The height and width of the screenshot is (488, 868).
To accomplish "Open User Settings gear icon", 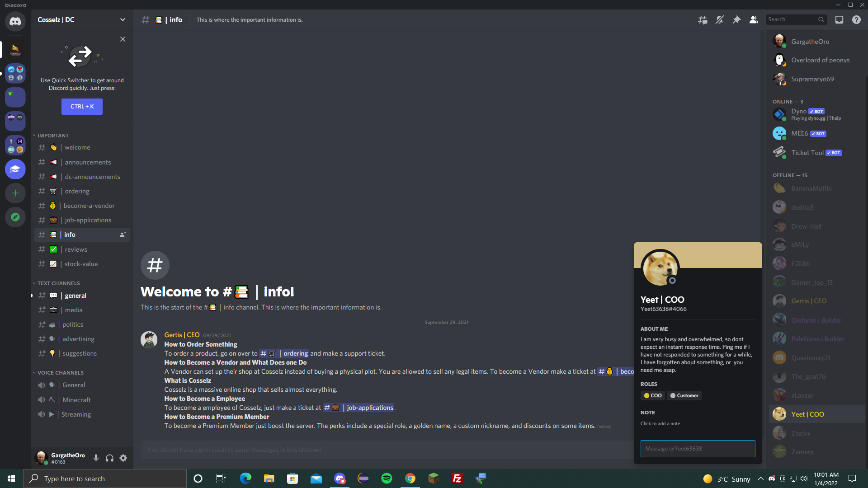I will click(123, 458).
